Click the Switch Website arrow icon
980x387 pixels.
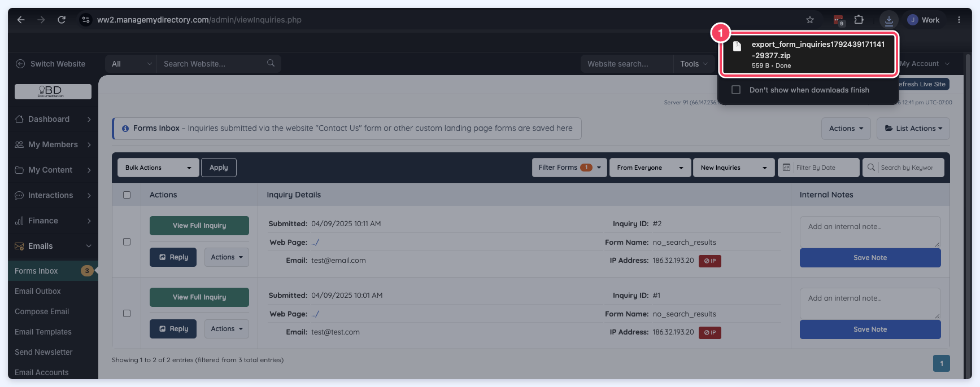tap(20, 64)
